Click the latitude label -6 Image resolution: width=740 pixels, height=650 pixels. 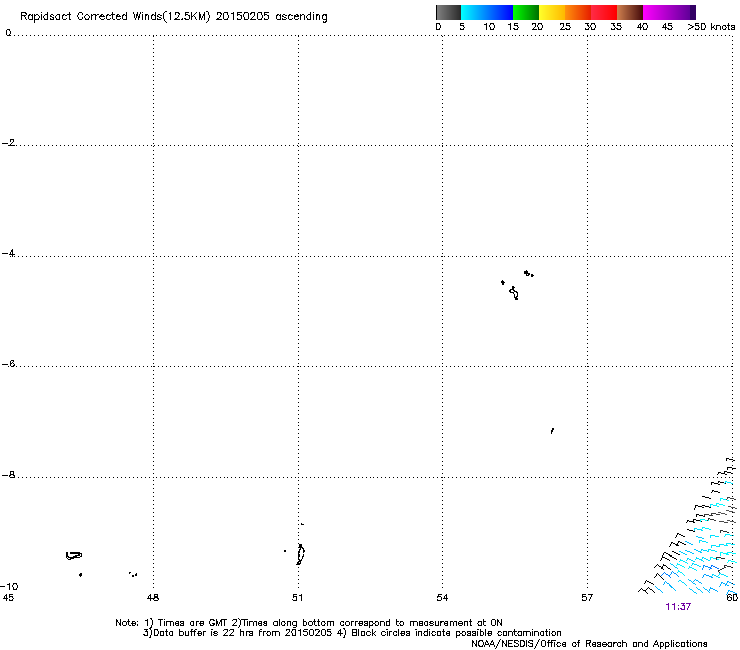8,364
